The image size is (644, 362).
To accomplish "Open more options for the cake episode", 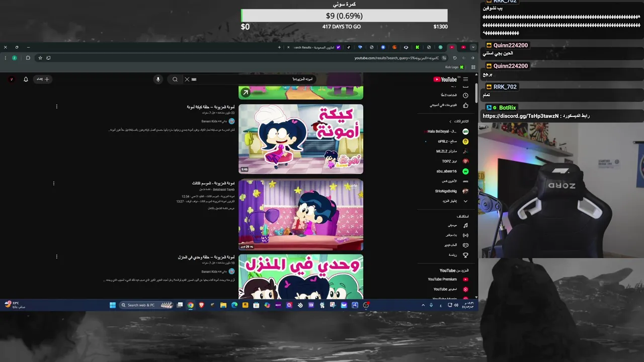I will point(56,107).
